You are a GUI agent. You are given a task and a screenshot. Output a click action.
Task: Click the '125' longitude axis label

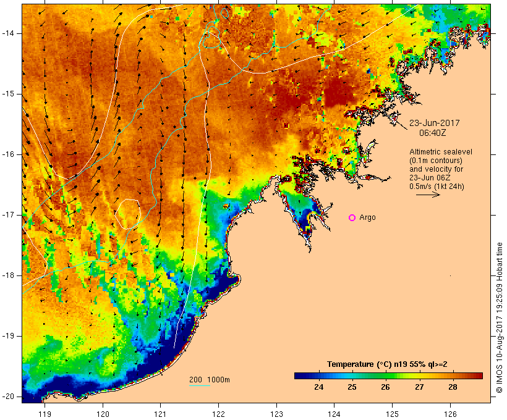tap(392, 414)
